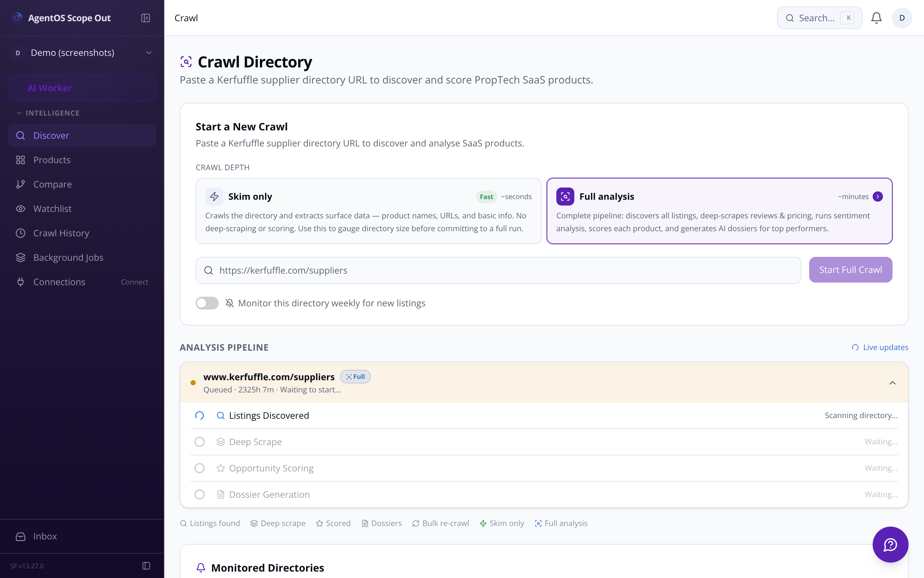The height and width of the screenshot is (578, 924).
Task: Click into the directory URL input field
Action: (498, 270)
